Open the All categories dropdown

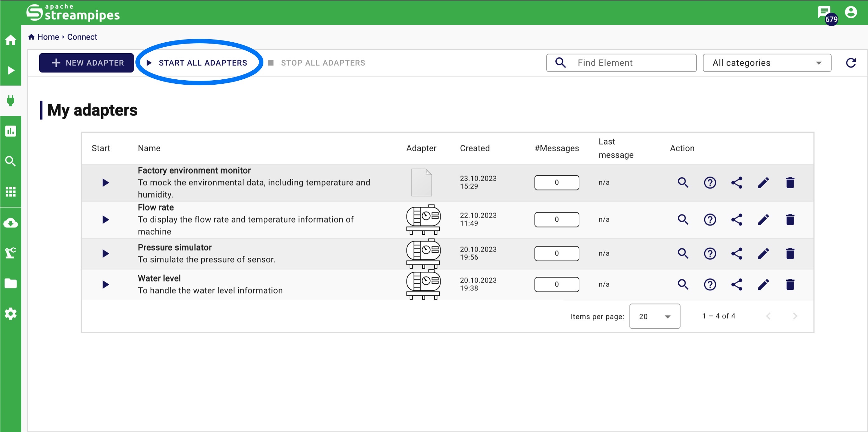click(767, 63)
